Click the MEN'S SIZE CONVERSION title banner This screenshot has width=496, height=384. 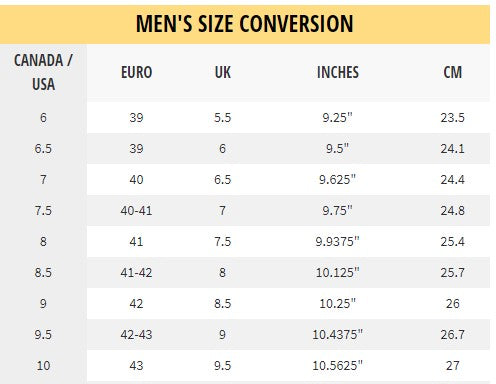tap(245, 24)
